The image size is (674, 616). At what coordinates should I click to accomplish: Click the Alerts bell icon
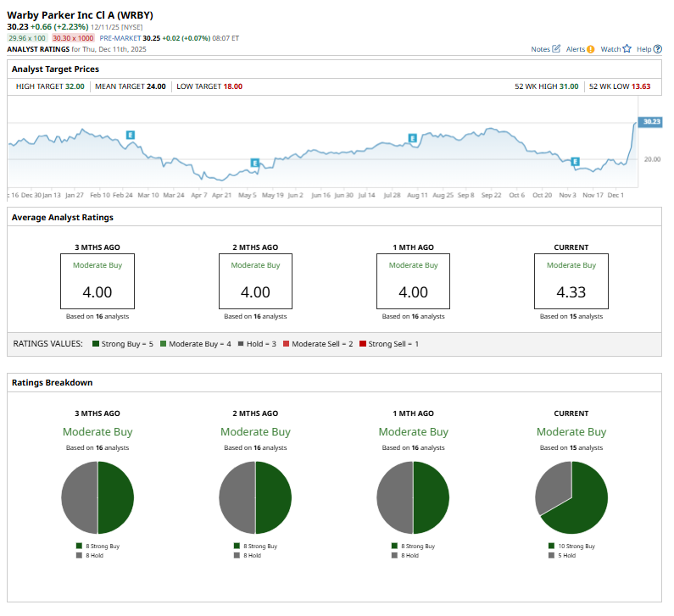click(x=590, y=49)
